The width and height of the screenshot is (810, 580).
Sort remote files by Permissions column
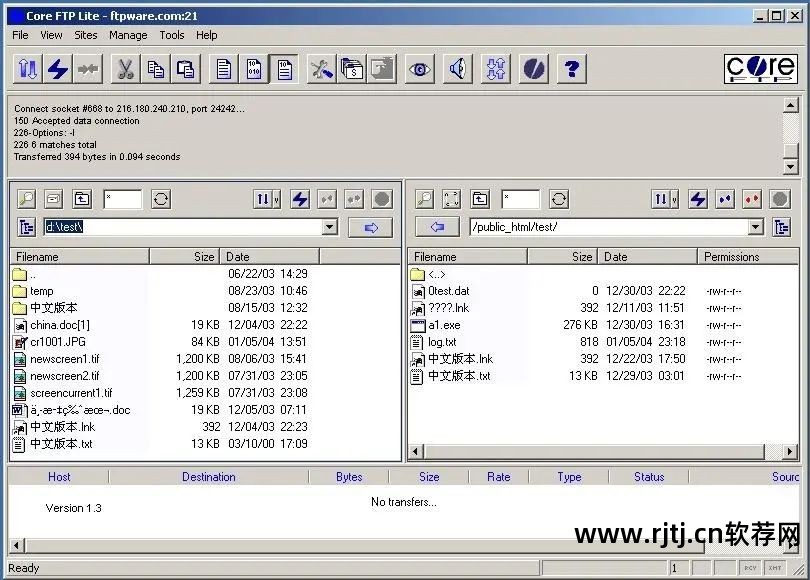point(747,257)
